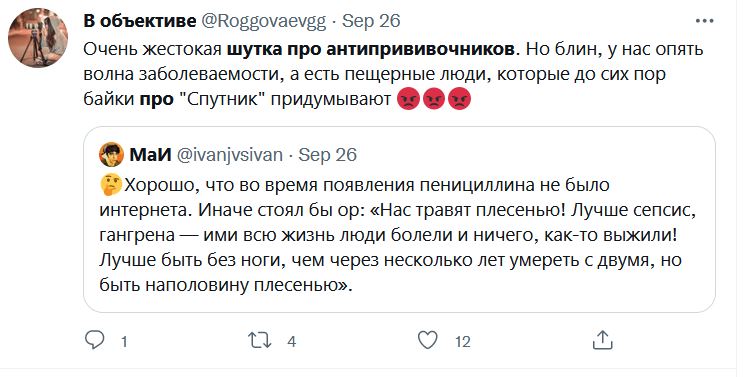
Task: Open the reply speech-bubble icon
Action: point(95,341)
